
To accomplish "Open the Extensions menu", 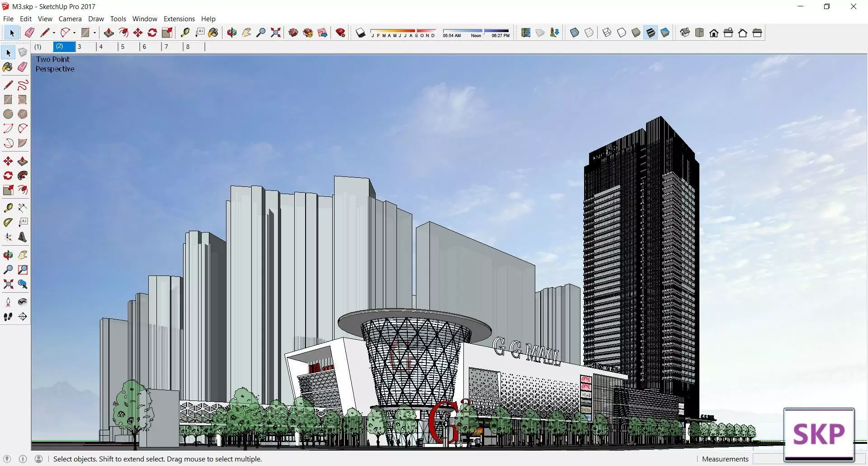I will pos(179,19).
